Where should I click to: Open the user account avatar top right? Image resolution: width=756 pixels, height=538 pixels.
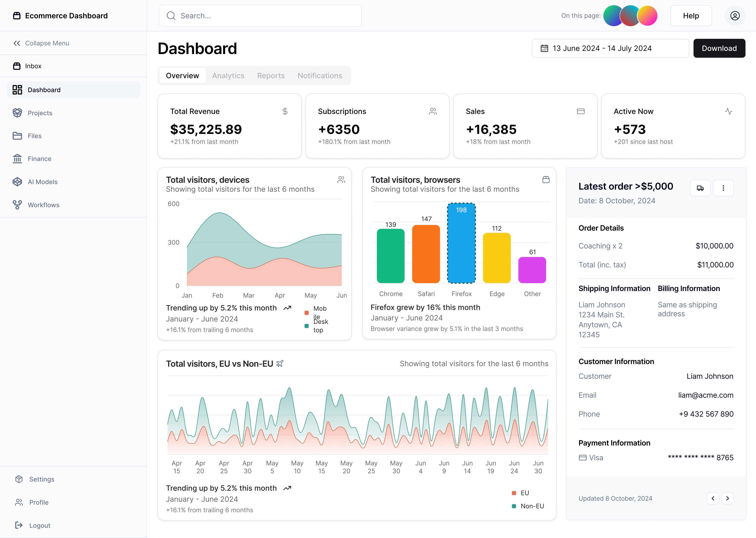click(735, 16)
